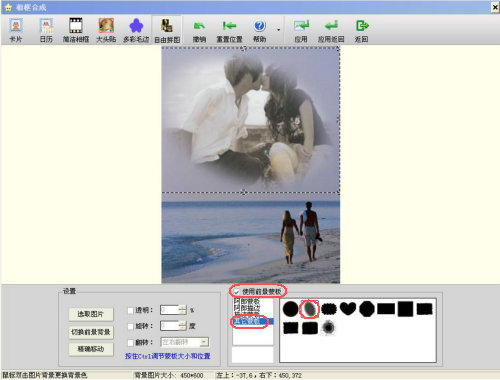The height and width of the screenshot is (380, 500).
Task: Enable the 透明 transparency checkbox
Action: (x=131, y=310)
